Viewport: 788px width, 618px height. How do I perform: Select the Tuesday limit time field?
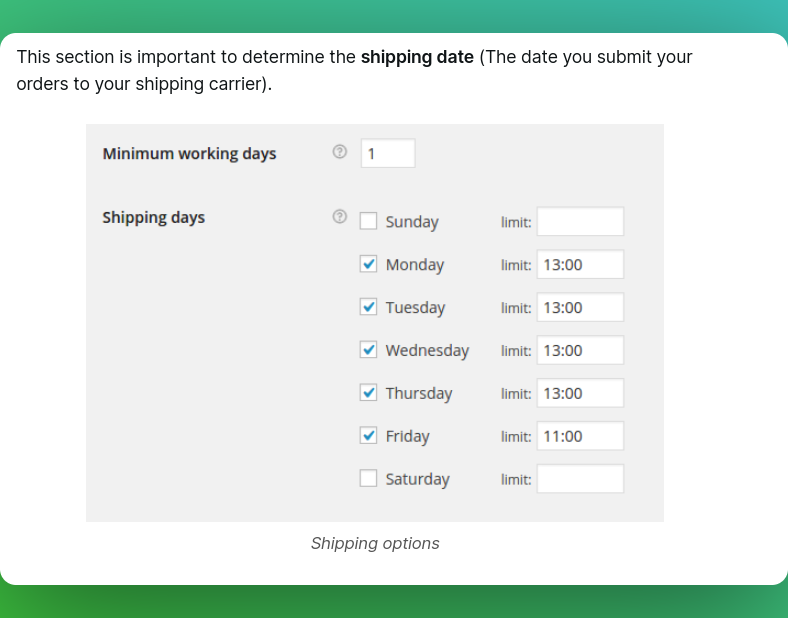click(x=580, y=307)
